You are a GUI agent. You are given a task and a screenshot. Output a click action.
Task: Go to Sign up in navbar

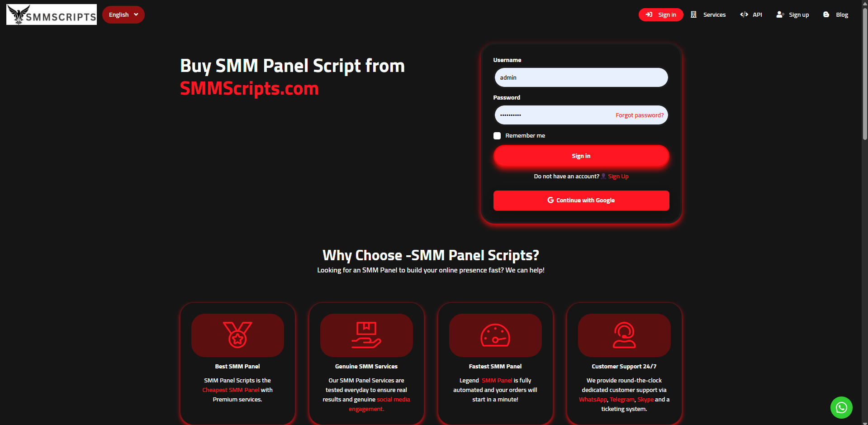798,14
